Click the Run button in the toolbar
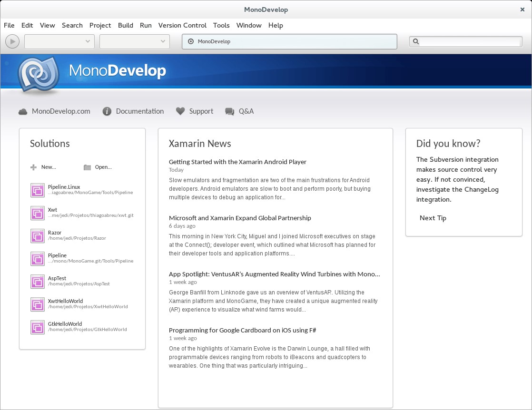This screenshot has width=532, height=410. [12, 41]
